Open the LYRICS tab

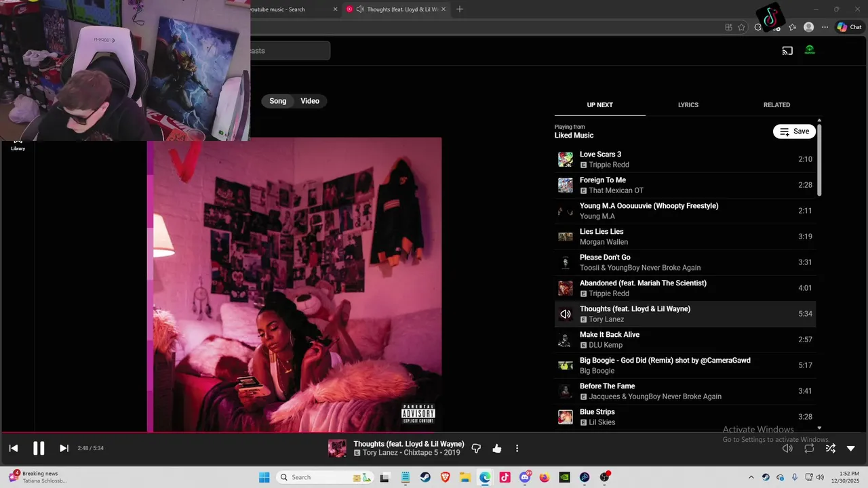pos(688,105)
